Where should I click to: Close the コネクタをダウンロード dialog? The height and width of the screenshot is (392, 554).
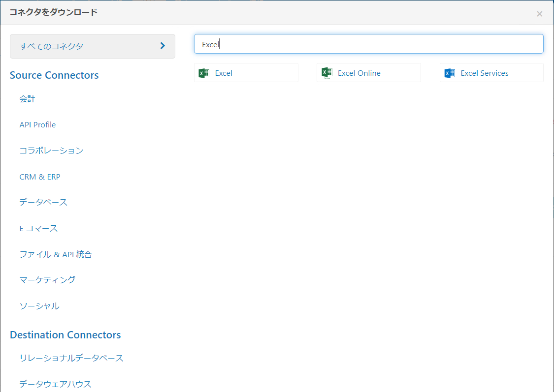[x=540, y=14]
